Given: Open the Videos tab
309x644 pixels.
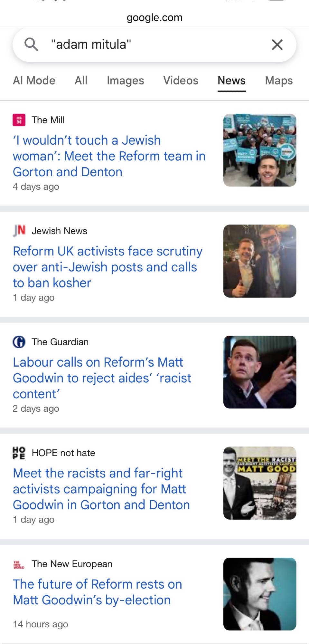Looking at the screenshot, I should click(181, 81).
